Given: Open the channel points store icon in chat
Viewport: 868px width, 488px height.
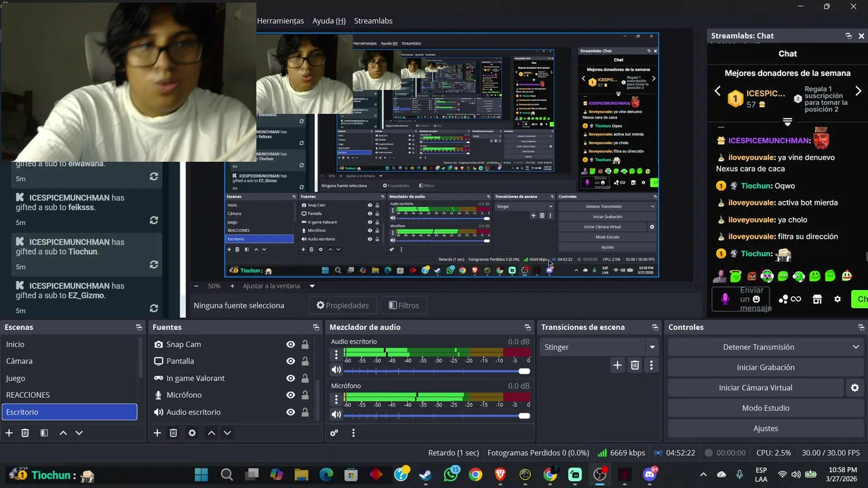Looking at the screenshot, I should tap(817, 299).
